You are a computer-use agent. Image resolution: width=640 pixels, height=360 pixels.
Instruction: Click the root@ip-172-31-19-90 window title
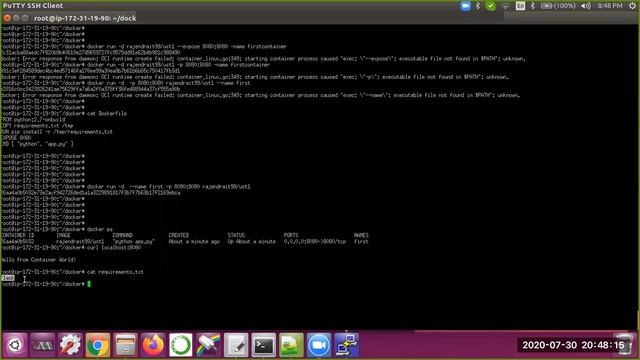85,18
